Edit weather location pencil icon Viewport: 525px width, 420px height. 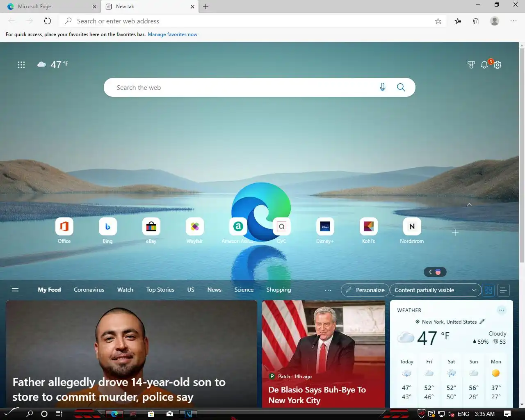click(x=482, y=322)
